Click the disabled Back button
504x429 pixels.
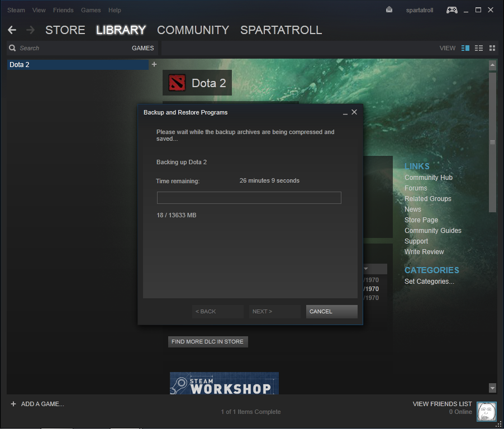click(x=217, y=311)
